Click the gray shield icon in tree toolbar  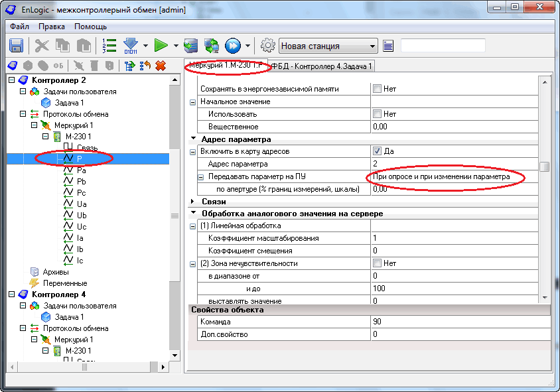click(x=109, y=66)
